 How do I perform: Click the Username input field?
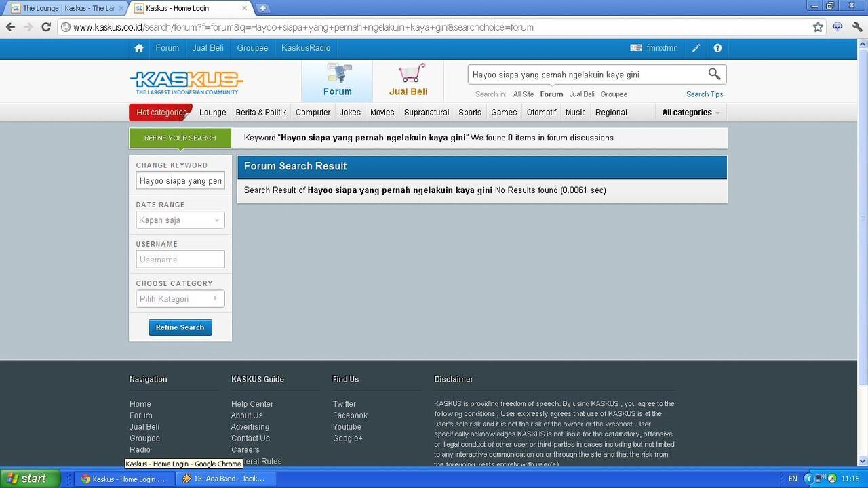(x=180, y=260)
